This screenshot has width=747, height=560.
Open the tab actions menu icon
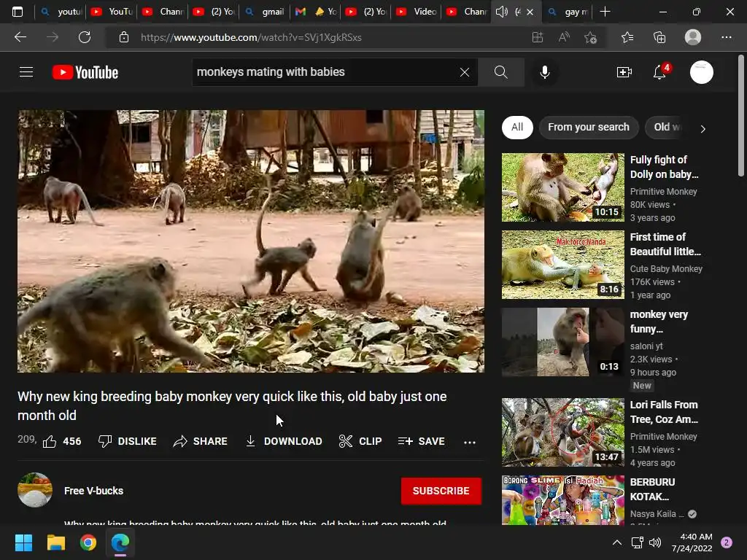coord(18,12)
